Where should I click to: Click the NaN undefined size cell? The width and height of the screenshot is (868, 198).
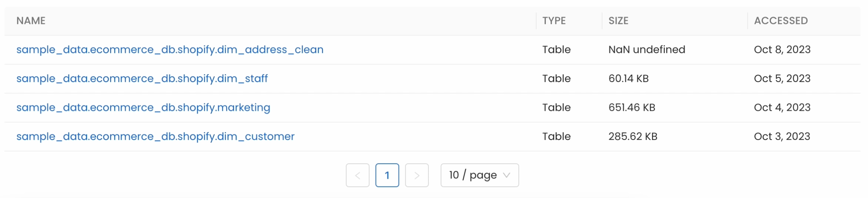pyautogui.click(x=647, y=49)
